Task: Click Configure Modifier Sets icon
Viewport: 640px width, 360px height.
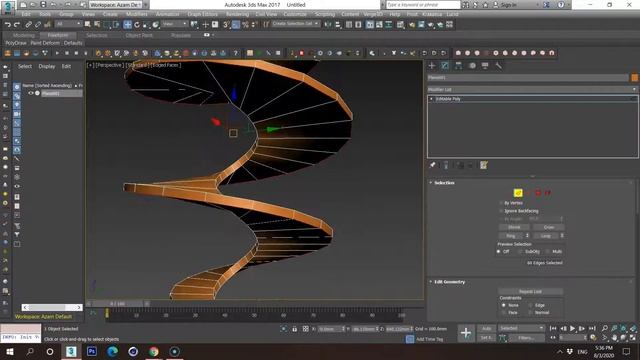Action: pyautogui.click(x=484, y=165)
